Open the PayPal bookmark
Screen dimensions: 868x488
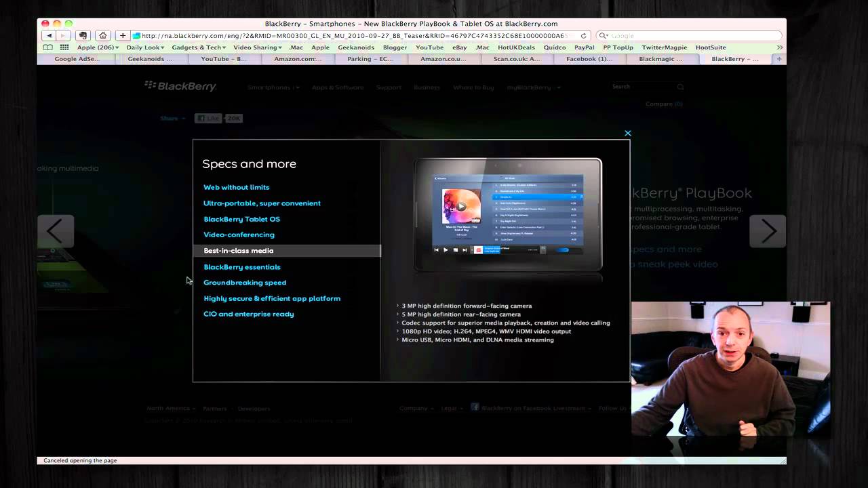tap(584, 47)
